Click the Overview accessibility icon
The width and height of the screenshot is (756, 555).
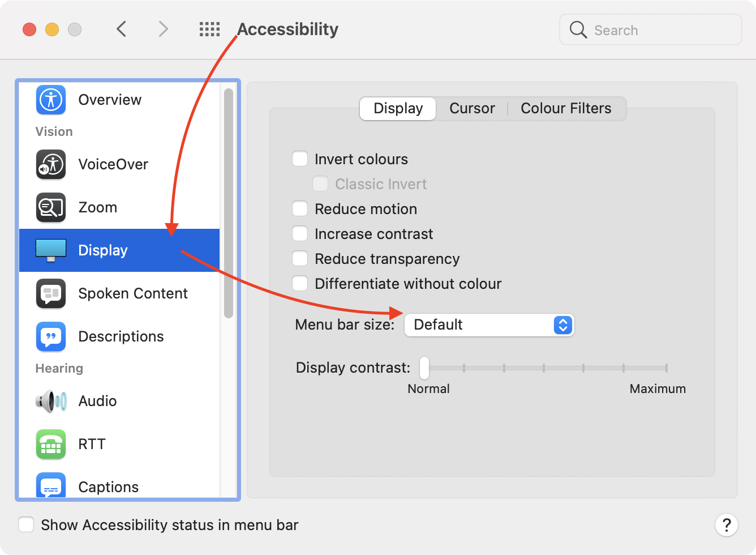point(51,100)
